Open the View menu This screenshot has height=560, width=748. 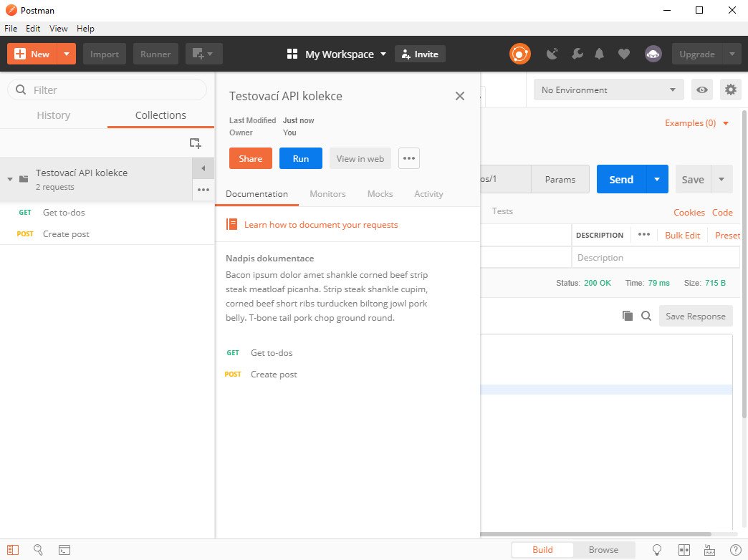pos(59,28)
